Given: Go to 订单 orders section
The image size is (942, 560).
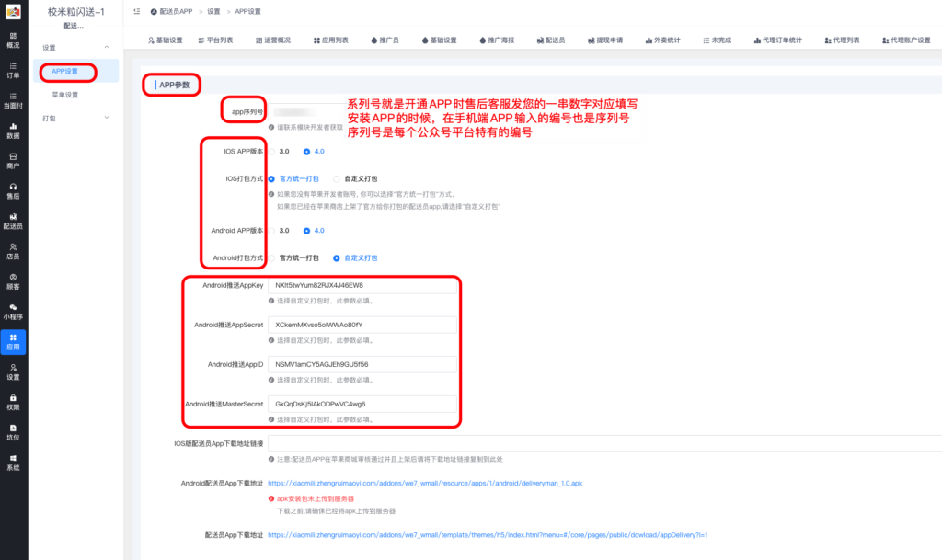Looking at the screenshot, I should tap(13, 71).
